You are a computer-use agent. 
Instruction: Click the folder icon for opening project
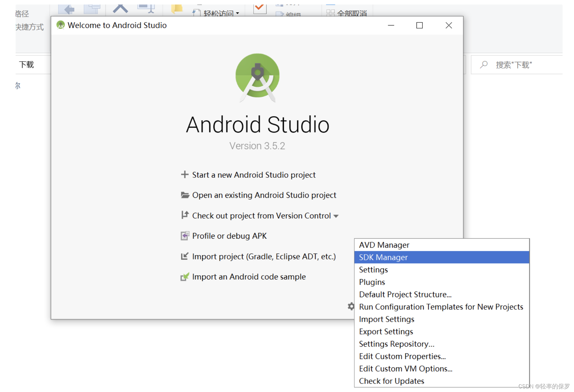point(185,195)
